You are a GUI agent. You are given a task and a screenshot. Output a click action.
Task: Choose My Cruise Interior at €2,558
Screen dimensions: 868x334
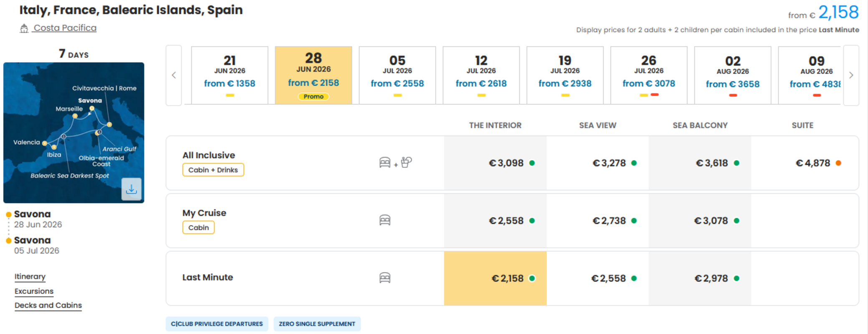(495, 220)
